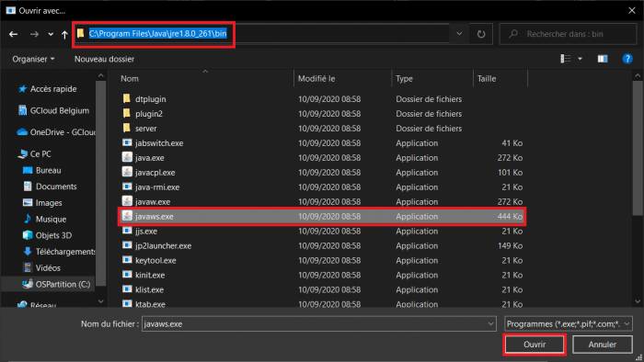Open the dtplugin folder
The height and width of the screenshot is (362, 644).
coord(150,99)
